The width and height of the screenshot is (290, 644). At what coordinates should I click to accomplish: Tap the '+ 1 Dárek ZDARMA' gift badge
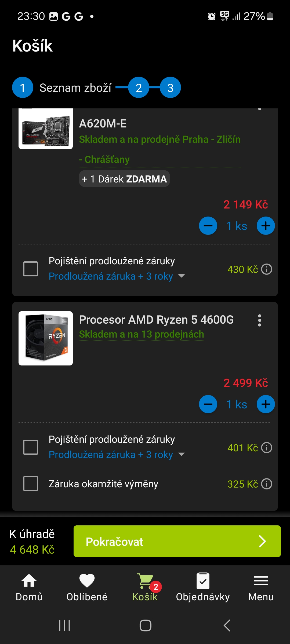click(x=124, y=179)
